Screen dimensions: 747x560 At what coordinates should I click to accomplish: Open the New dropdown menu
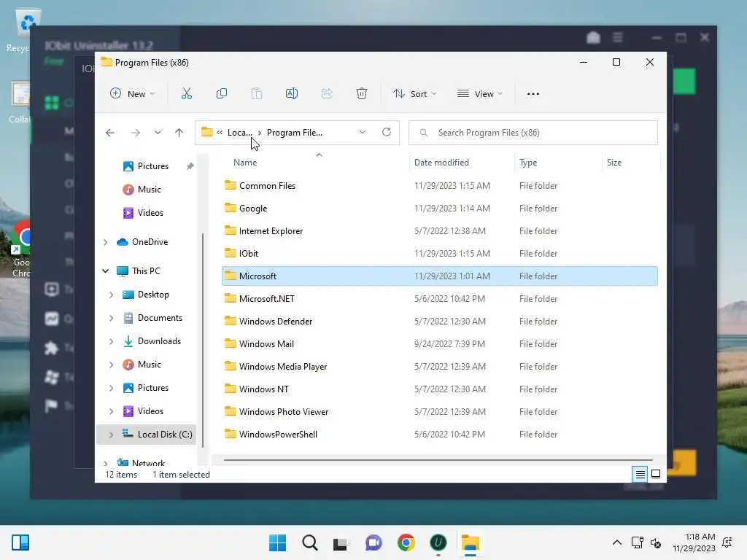[133, 94]
